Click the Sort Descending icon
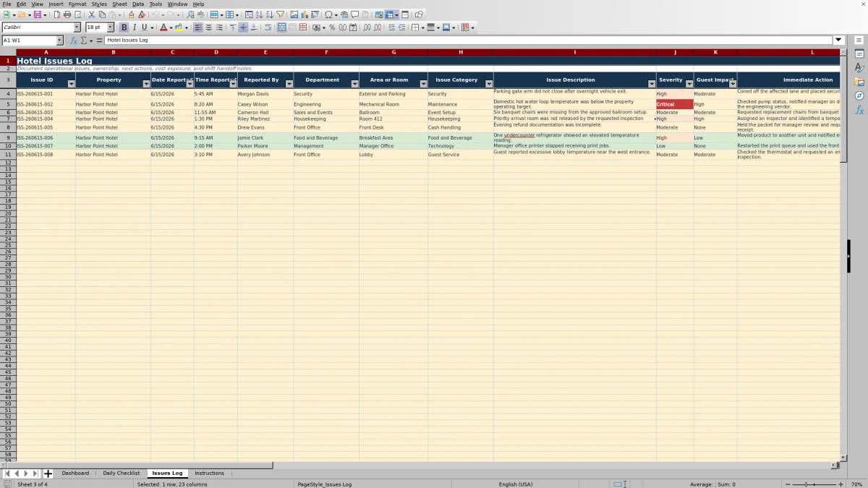868x488 pixels. pyautogui.click(x=269, y=14)
